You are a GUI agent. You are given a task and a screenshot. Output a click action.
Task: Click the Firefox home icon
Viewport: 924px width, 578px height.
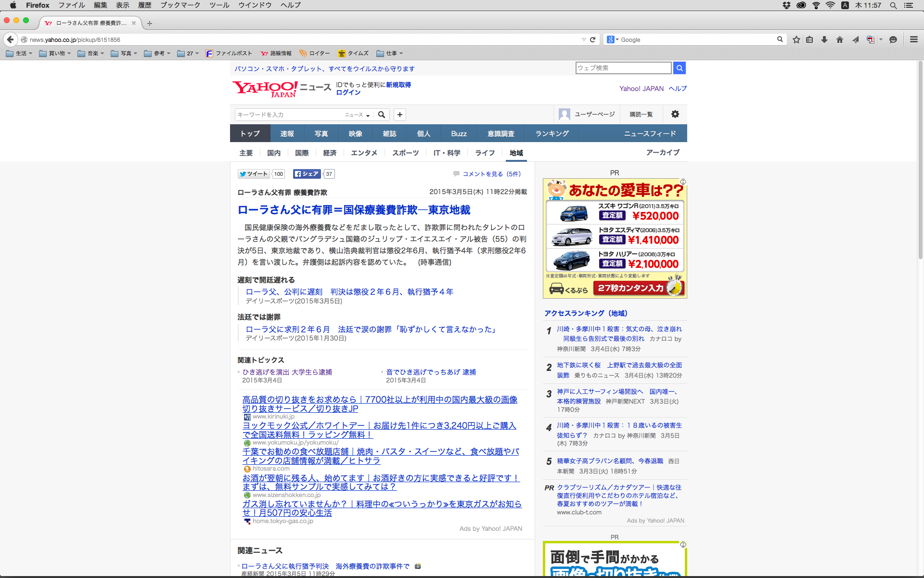click(x=840, y=40)
